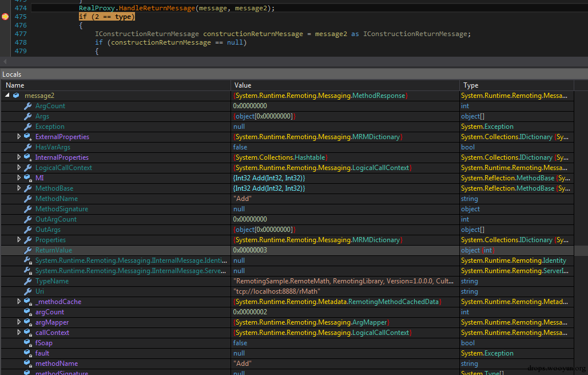This screenshot has height=375, width=588.
Task: Click the Uri value tcp://localhost:8888/rMath
Action: pyautogui.click(x=276, y=291)
